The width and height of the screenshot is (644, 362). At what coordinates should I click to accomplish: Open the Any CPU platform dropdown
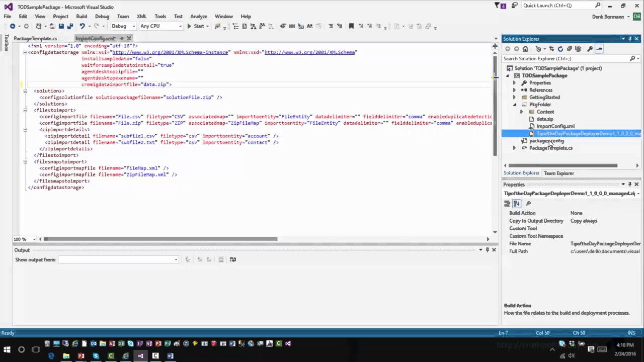click(x=160, y=26)
